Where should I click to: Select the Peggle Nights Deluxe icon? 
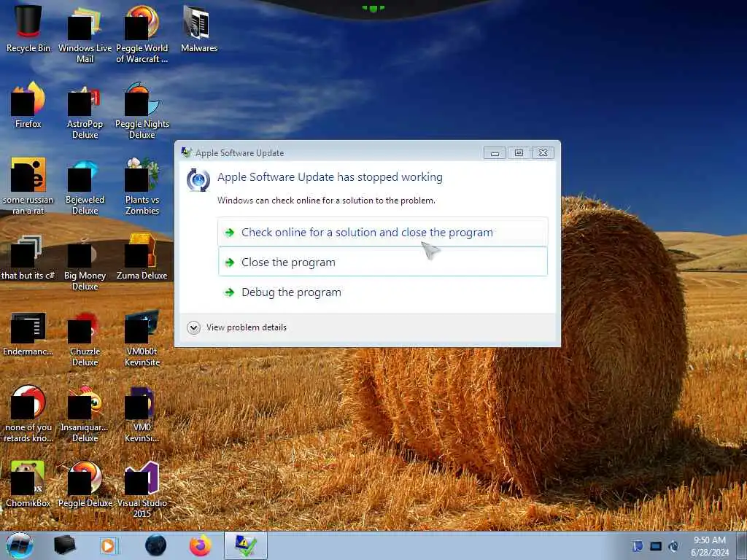[142, 109]
